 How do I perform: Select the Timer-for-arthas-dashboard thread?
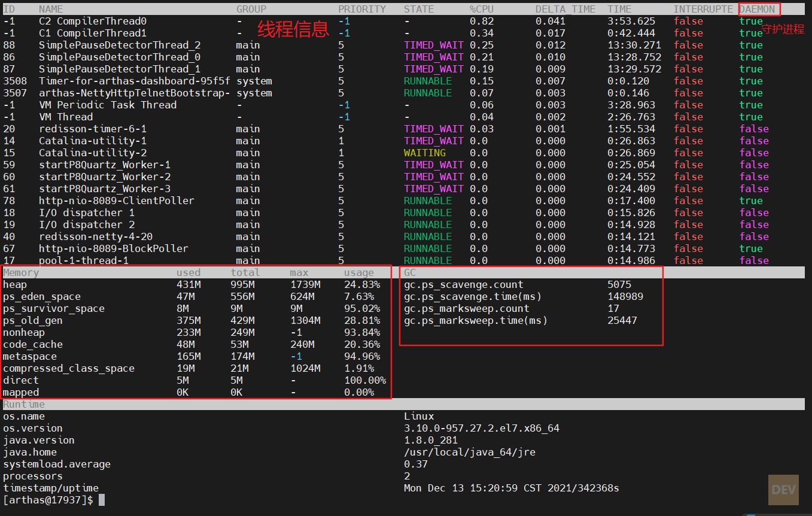135,81
